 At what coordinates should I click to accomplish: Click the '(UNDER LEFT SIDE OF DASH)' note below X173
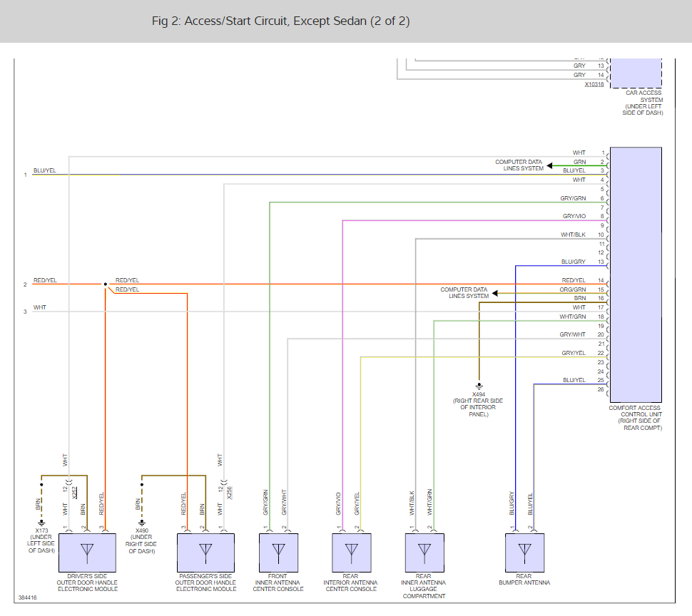point(41,544)
